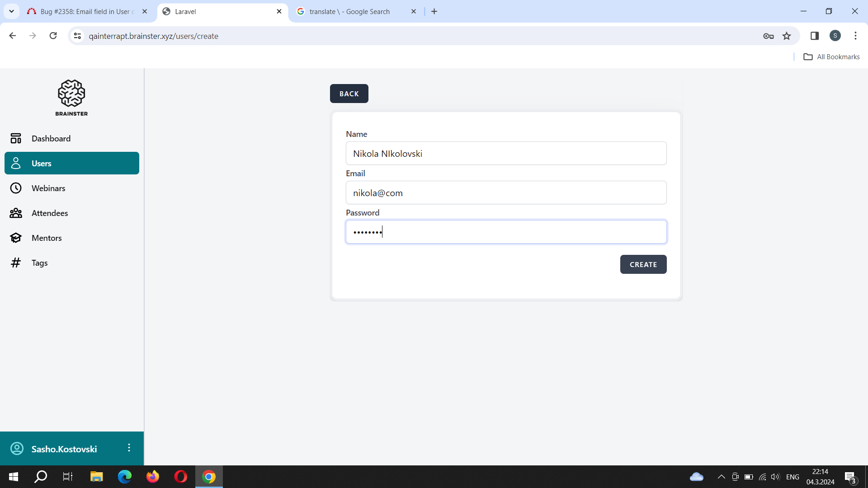Toggle the browser side panel
The width and height of the screenshot is (868, 488).
click(814, 36)
